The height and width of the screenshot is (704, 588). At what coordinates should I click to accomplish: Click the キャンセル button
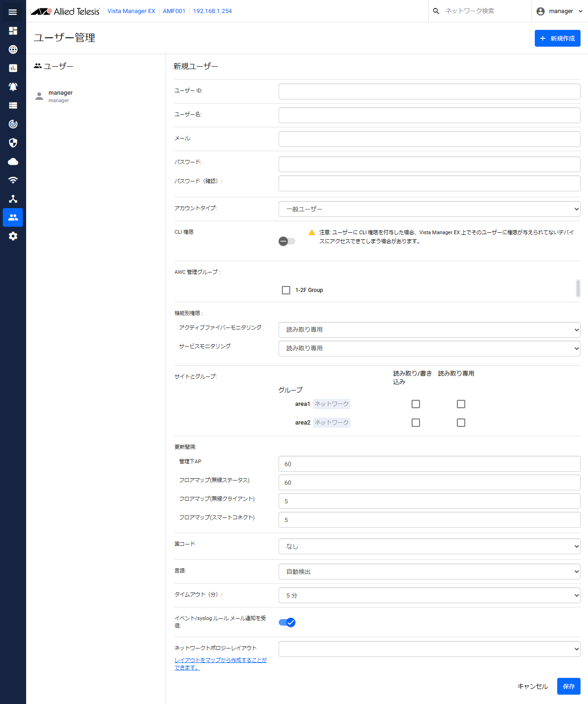point(532,686)
